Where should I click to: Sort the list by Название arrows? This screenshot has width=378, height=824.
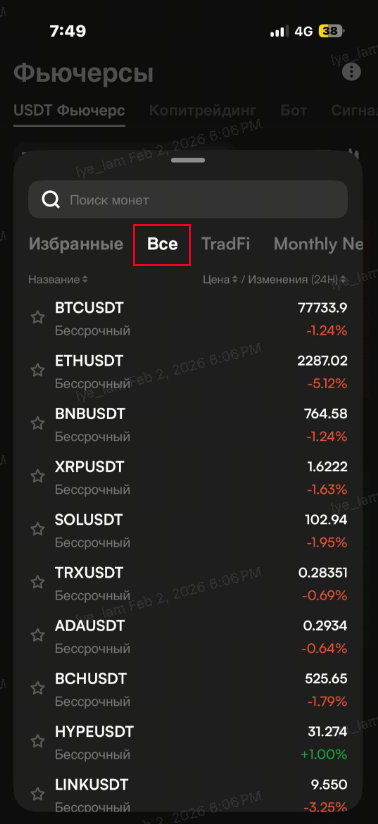click(x=85, y=280)
